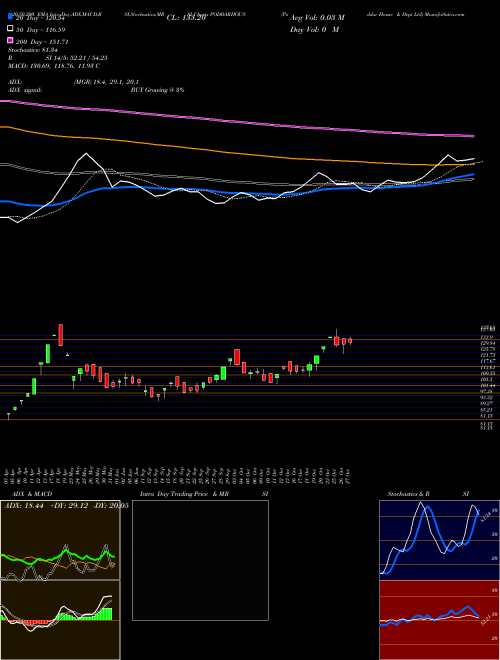
Task: Click the red MACD histogram bars
Action: [x=32, y=622]
